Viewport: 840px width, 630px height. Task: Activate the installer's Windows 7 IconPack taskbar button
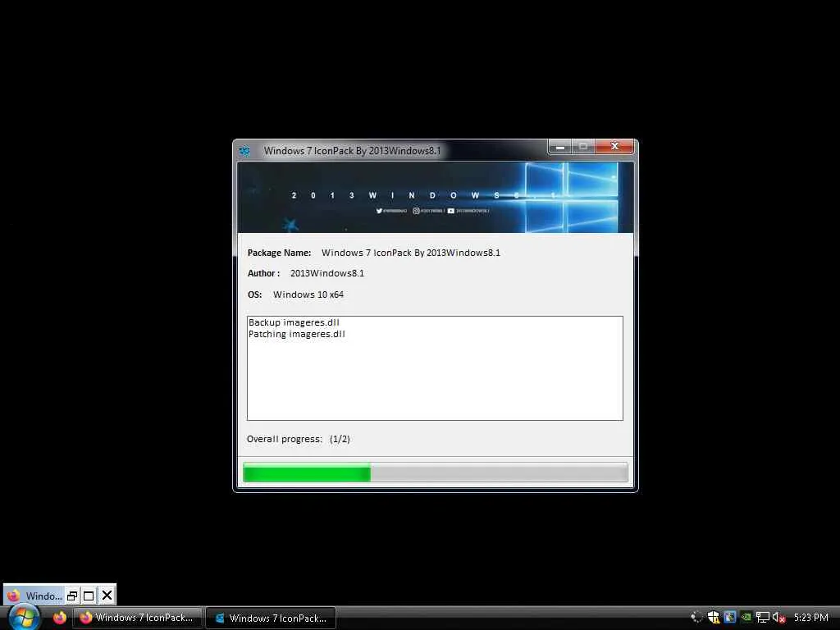[x=271, y=618]
